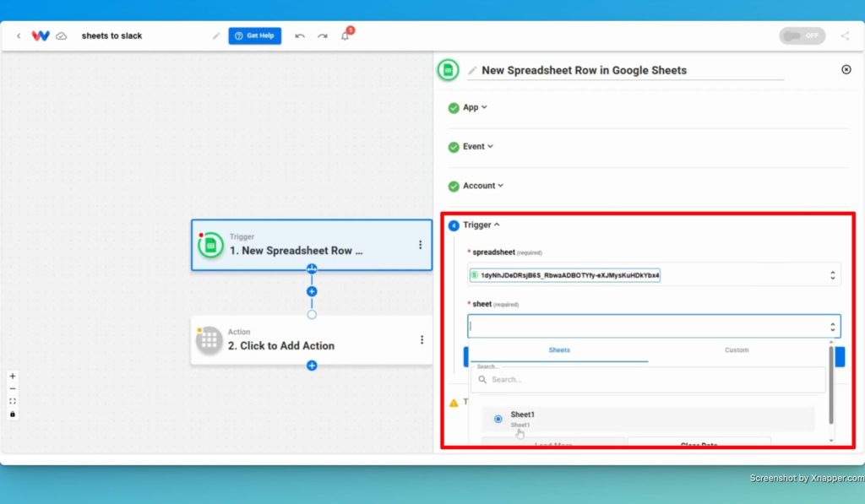Click the green check next to Account

tap(454, 187)
